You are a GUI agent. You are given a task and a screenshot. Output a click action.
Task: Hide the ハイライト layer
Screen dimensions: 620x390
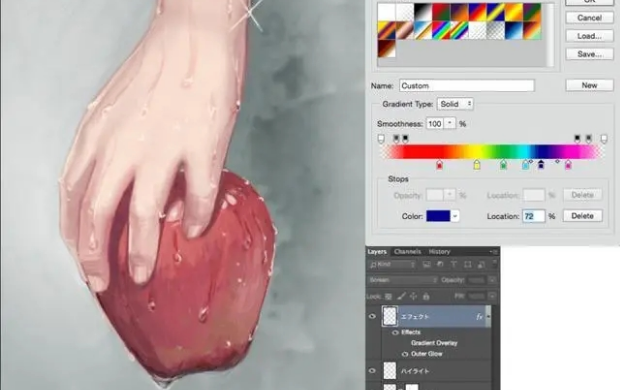pyautogui.click(x=372, y=371)
